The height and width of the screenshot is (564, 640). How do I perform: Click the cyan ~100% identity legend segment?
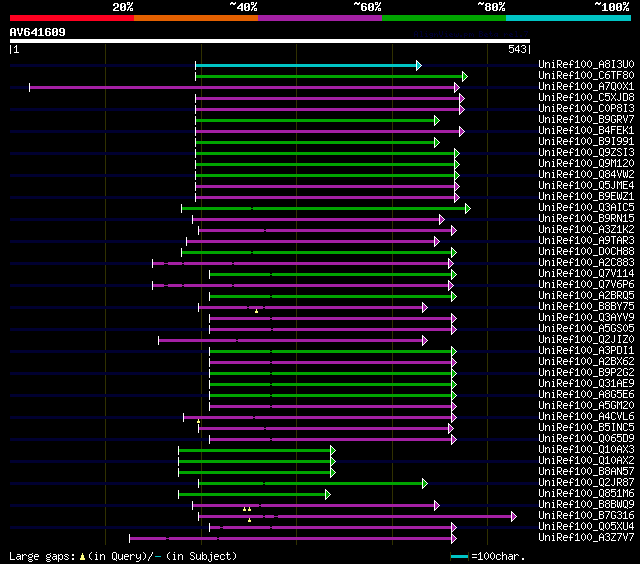569,18
